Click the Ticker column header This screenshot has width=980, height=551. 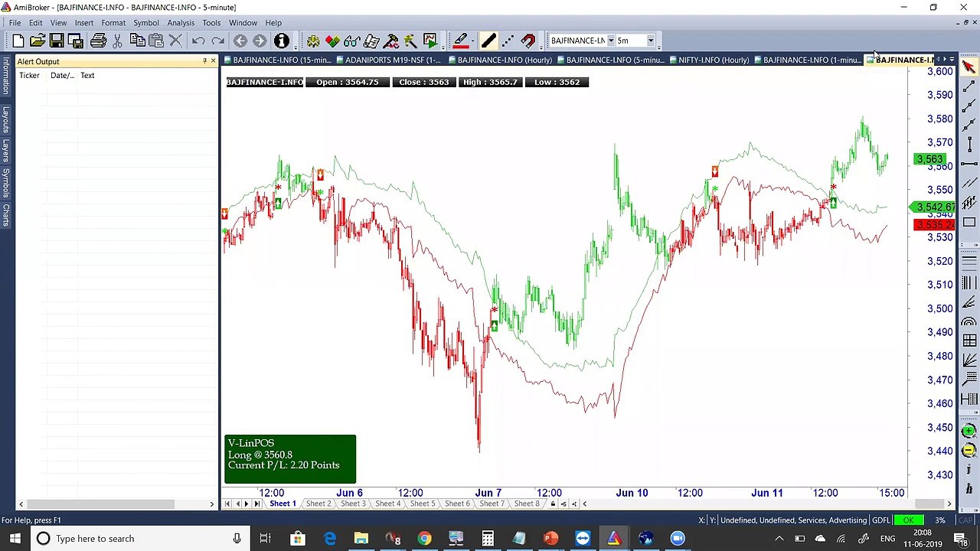coord(29,76)
